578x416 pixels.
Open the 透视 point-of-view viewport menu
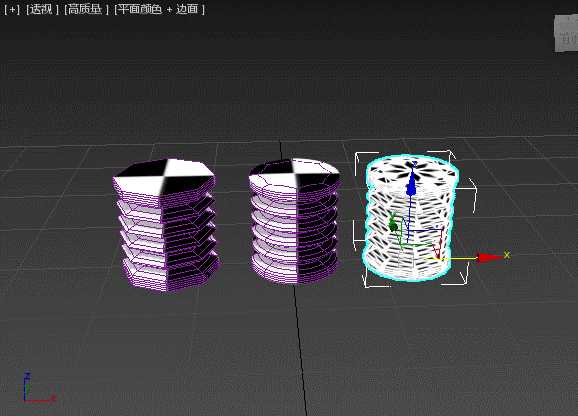click(42, 9)
